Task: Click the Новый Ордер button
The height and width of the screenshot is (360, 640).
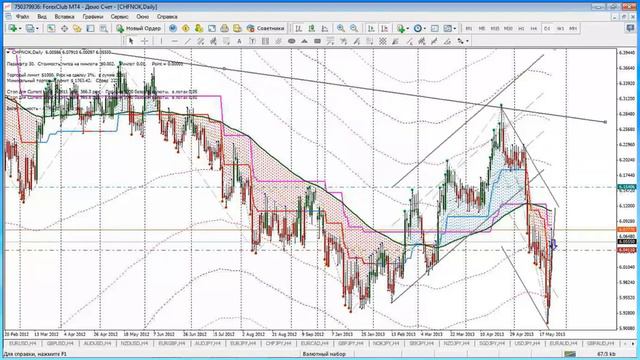Action: (138, 28)
